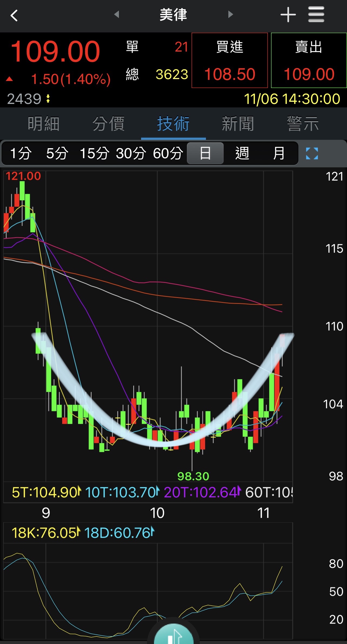Tap the teal floating chart button
Screen dimensions: 347x644
[x=173, y=635]
